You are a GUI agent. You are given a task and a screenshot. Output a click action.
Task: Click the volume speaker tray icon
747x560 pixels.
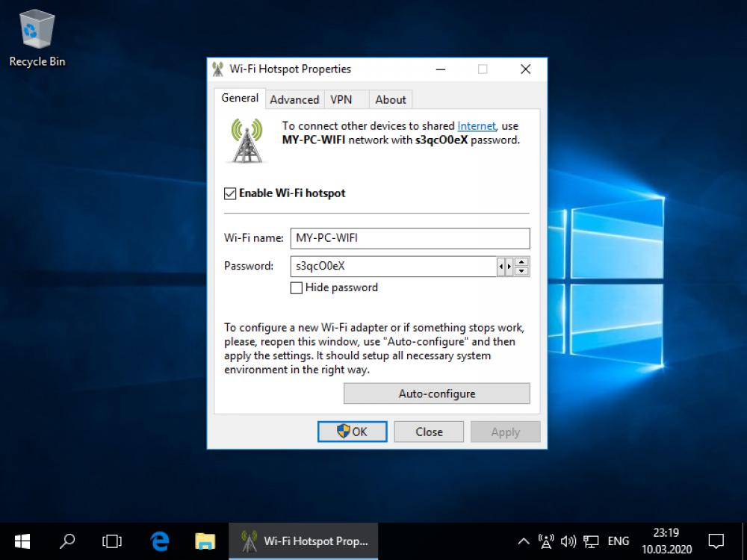pyautogui.click(x=568, y=541)
